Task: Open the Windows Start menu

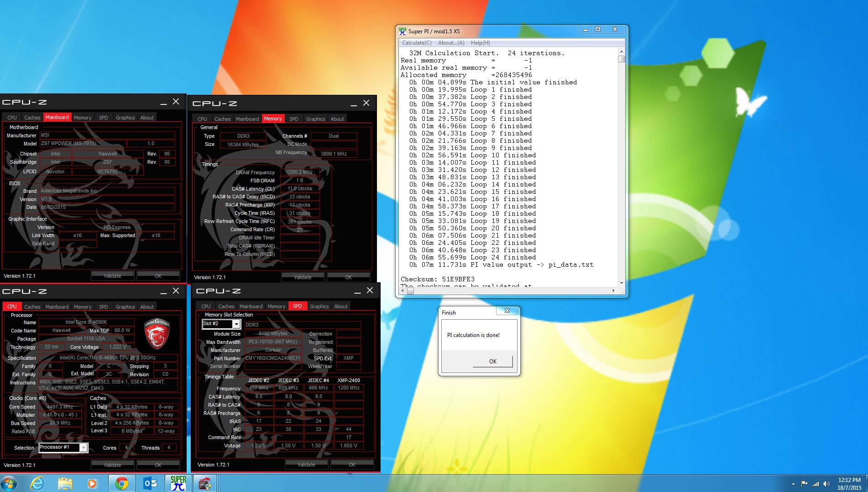Action: point(9,483)
